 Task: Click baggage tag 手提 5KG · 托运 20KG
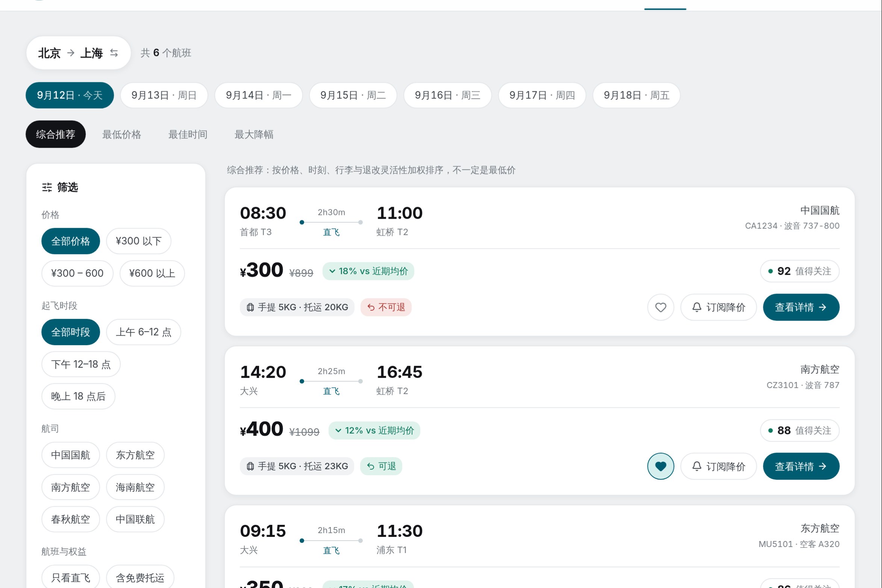tap(297, 307)
